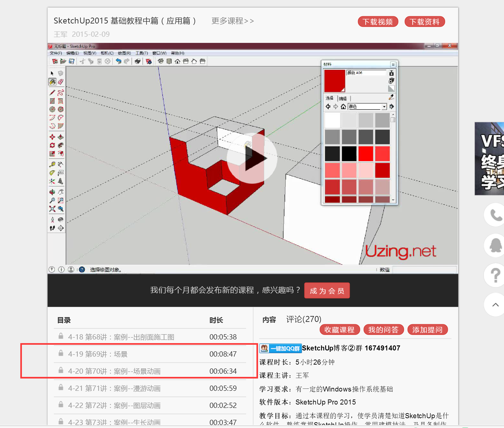Click the eyedropper sample paint icon
The image size is (504, 428).
(391, 98)
